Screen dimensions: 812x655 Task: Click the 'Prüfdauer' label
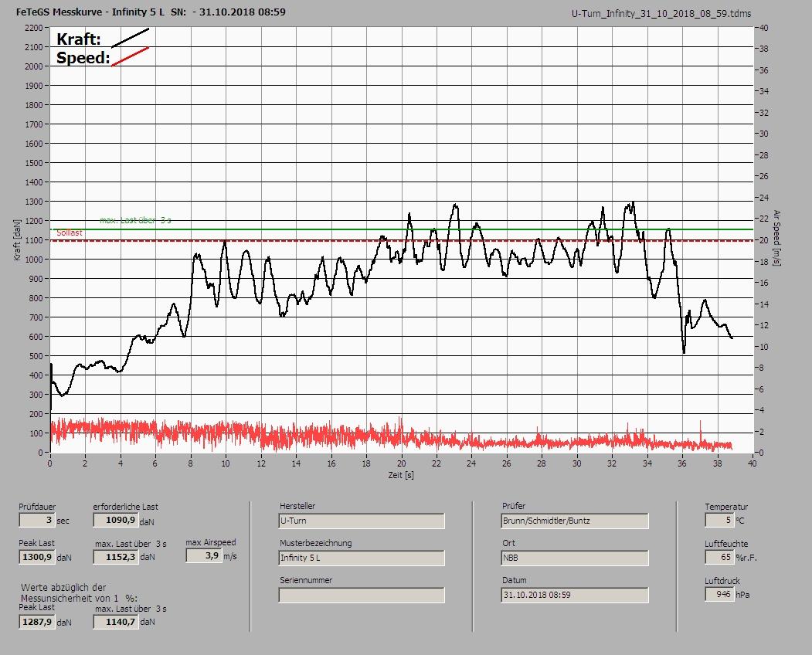coord(37,507)
